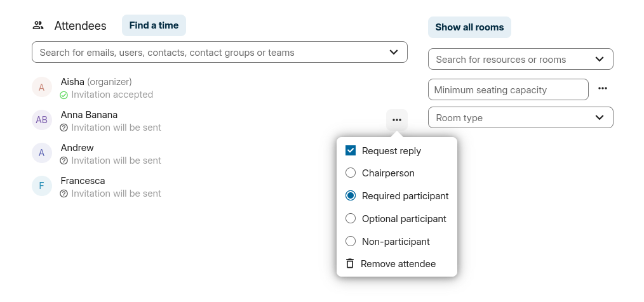Open the three-dot menu beside Minimum seating capacity

click(x=603, y=89)
